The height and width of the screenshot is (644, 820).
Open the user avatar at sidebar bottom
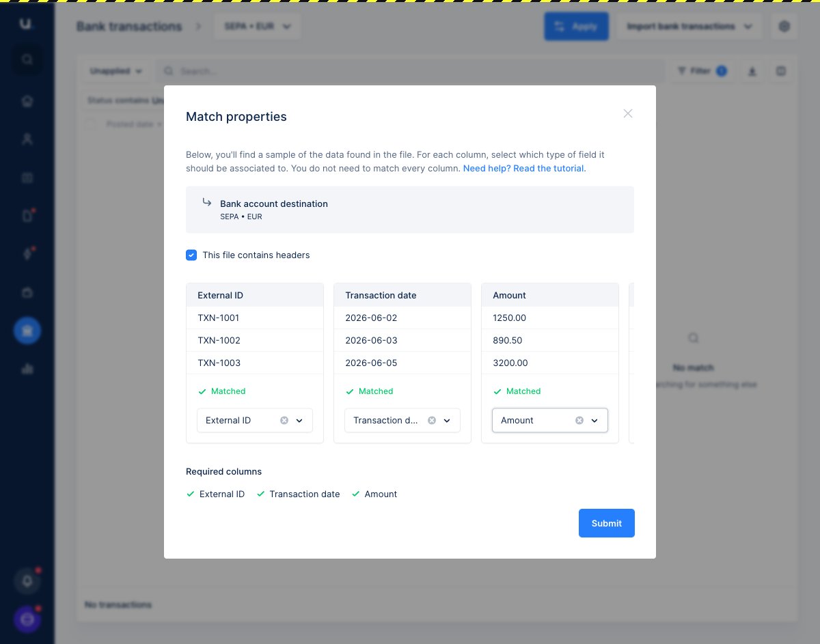27,619
